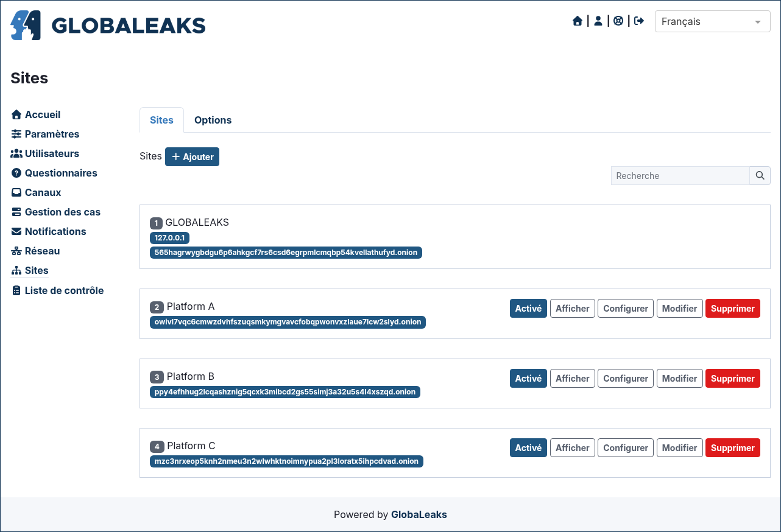The height and width of the screenshot is (532, 781).
Task: Click Configurer for Platform A
Action: pos(626,308)
